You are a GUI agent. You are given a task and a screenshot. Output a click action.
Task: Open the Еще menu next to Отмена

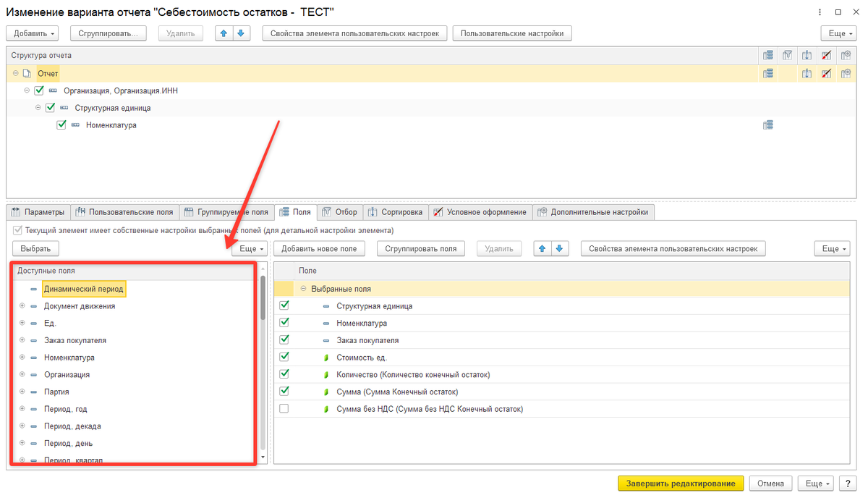[x=814, y=484]
